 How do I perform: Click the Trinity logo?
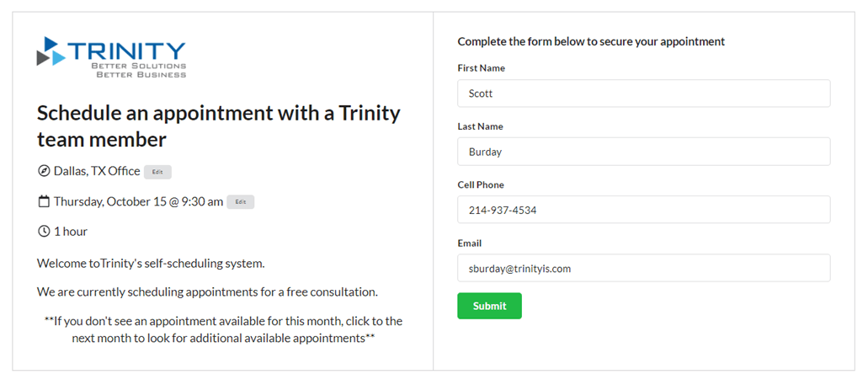tap(111, 57)
